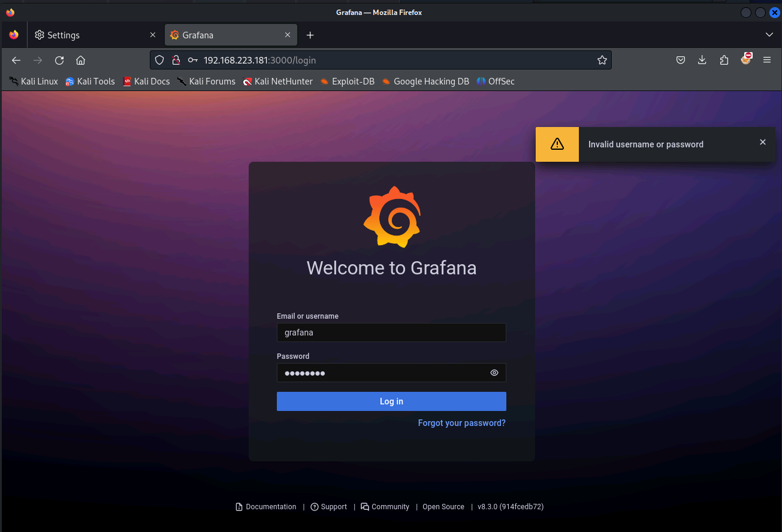
Task: Open a new tab with plus button
Action: (x=310, y=35)
